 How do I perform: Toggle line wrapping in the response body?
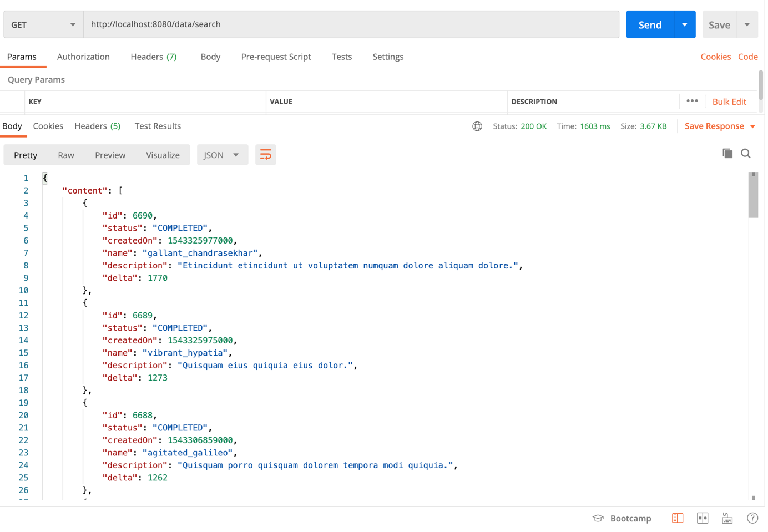tap(265, 154)
